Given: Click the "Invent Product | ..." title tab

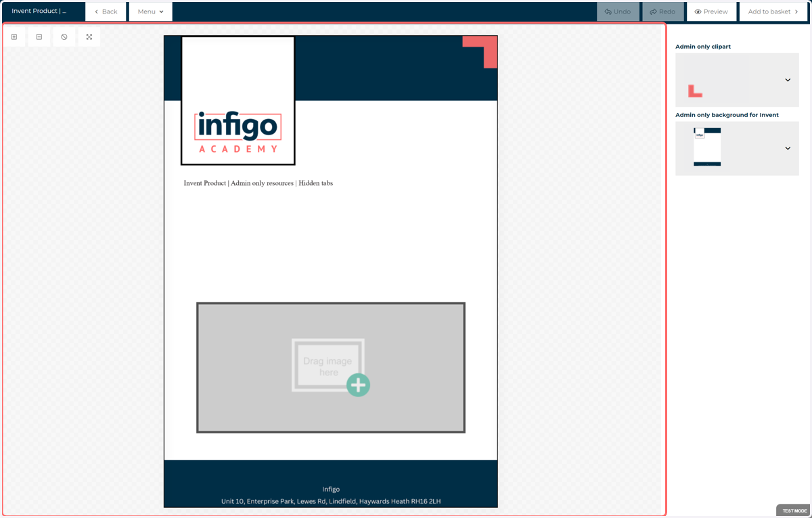Looking at the screenshot, I should 39,11.
